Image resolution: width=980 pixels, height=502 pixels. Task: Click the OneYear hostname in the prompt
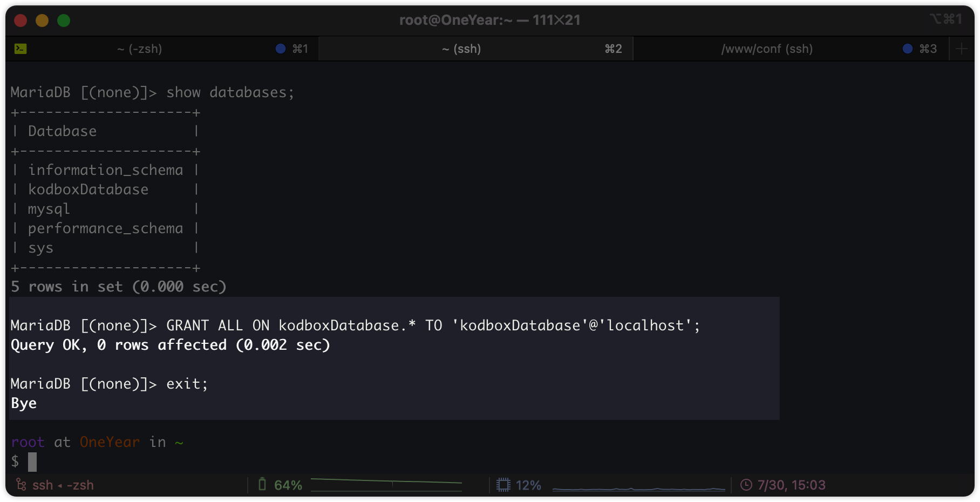(110, 442)
